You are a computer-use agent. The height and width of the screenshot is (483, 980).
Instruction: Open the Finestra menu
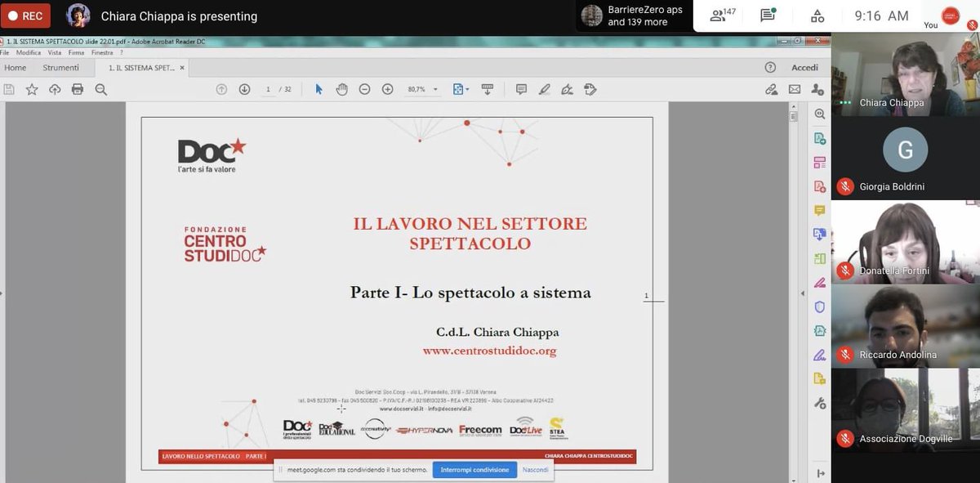point(102,52)
